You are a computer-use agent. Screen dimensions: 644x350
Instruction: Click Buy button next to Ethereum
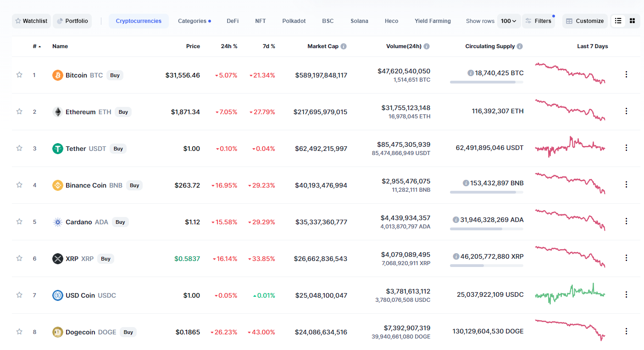123,112
